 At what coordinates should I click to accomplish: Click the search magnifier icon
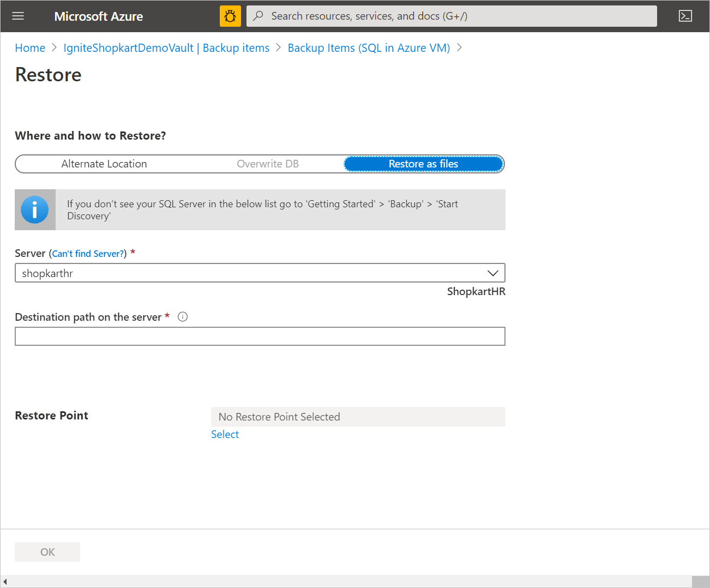pos(257,16)
